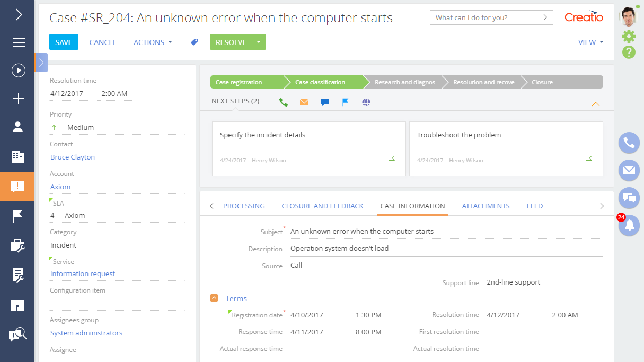Open the green help question mark
This screenshot has width=644, height=362.
click(629, 52)
